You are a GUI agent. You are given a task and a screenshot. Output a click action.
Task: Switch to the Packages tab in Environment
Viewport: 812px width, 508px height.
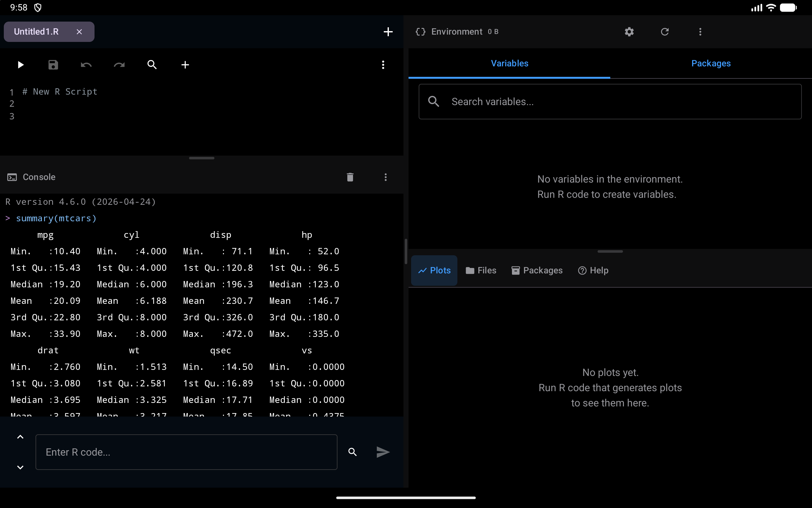point(711,63)
